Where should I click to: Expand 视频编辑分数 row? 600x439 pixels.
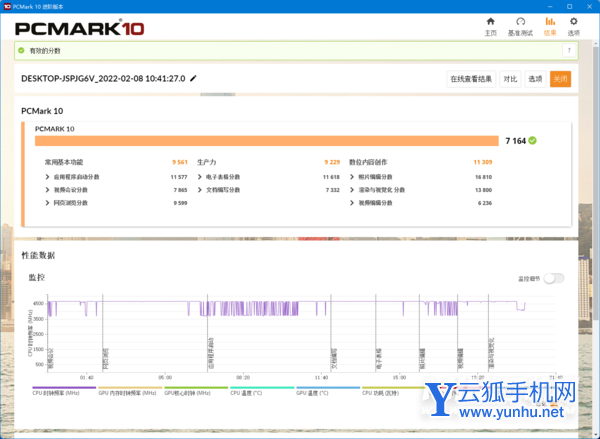click(352, 203)
